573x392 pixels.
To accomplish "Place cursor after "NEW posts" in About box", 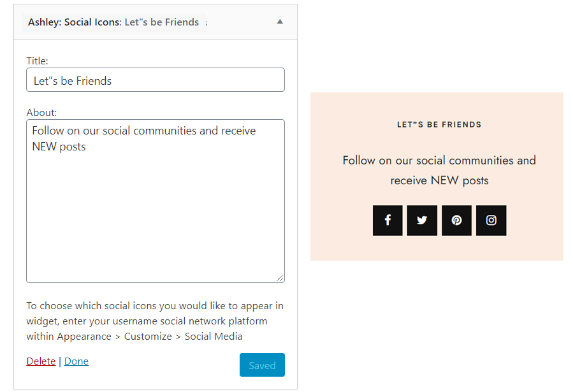I will point(87,147).
